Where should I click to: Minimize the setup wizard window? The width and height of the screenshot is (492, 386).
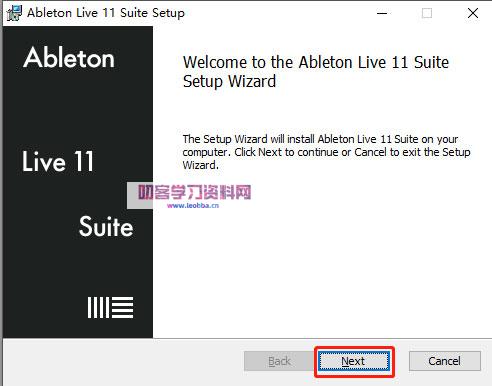point(382,13)
